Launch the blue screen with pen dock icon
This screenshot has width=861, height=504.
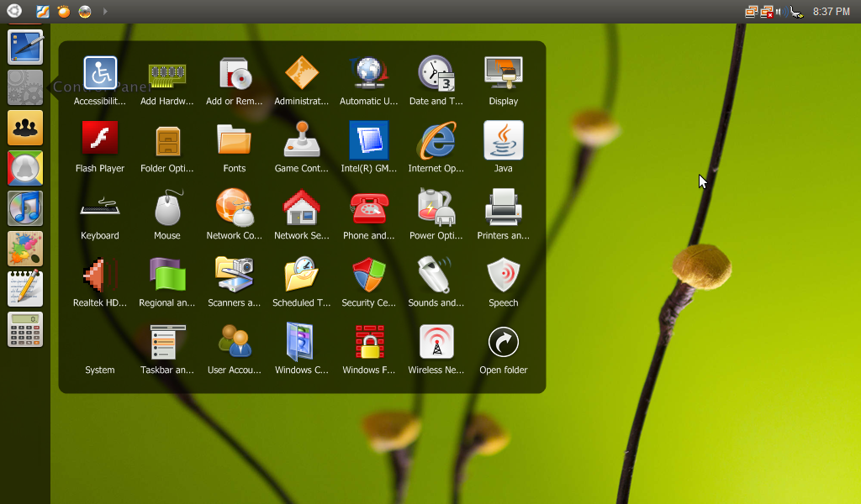tap(25, 47)
